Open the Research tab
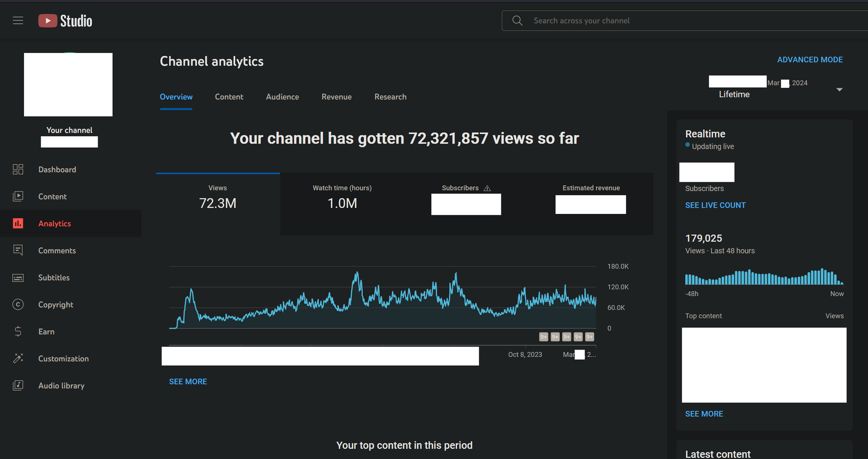This screenshot has height=459, width=868. click(x=390, y=97)
